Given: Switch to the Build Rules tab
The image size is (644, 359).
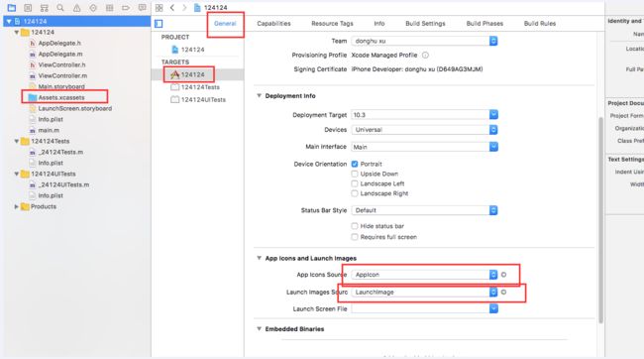Looking at the screenshot, I should [540, 24].
